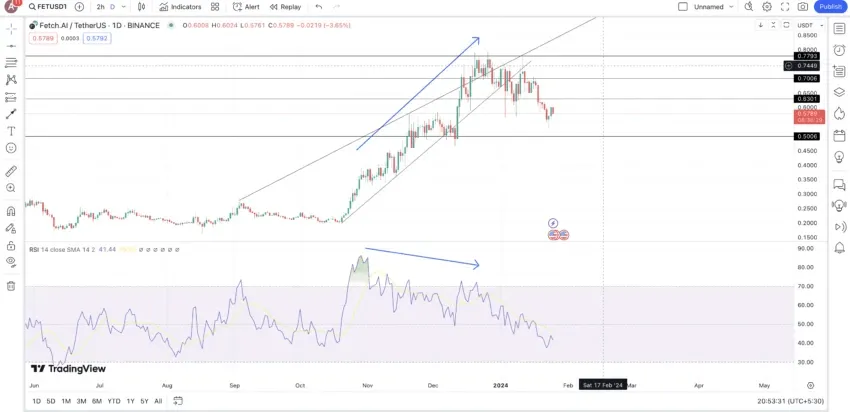This screenshot has width=850, height=412.
Task: Select the D daily interval
Action: [113, 7]
